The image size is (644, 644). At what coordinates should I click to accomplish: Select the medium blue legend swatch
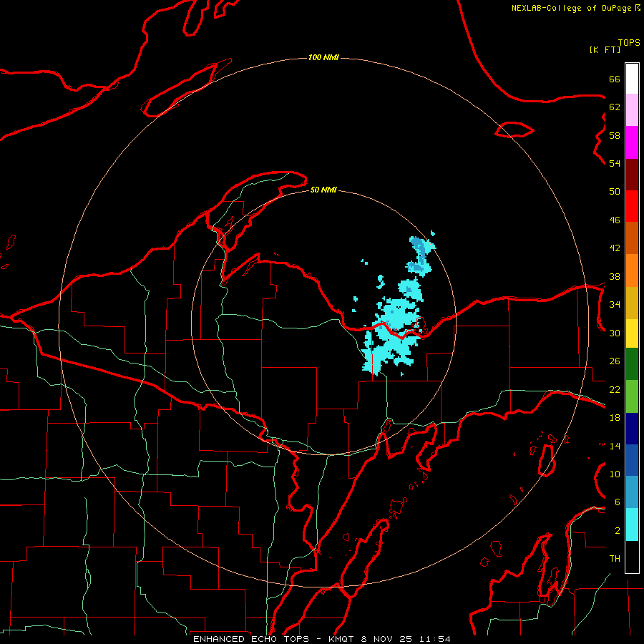(x=632, y=460)
